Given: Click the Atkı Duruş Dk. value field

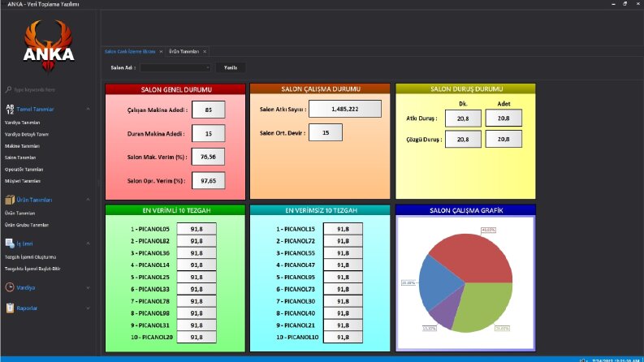Looking at the screenshot, I should (x=463, y=119).
